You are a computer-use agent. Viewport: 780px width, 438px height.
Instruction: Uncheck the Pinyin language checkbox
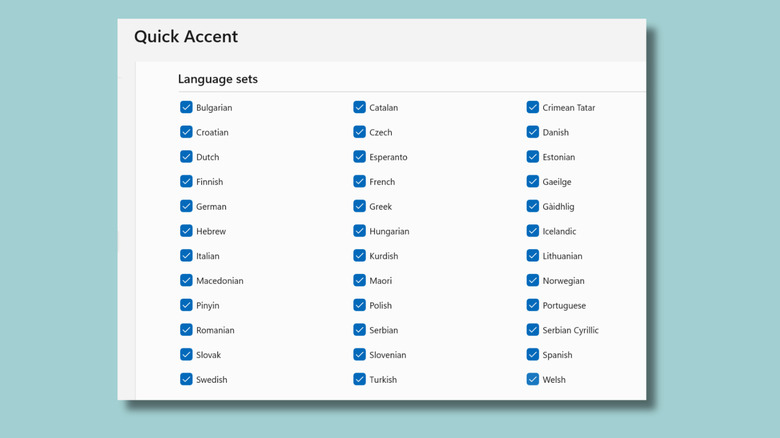[186, 305]
